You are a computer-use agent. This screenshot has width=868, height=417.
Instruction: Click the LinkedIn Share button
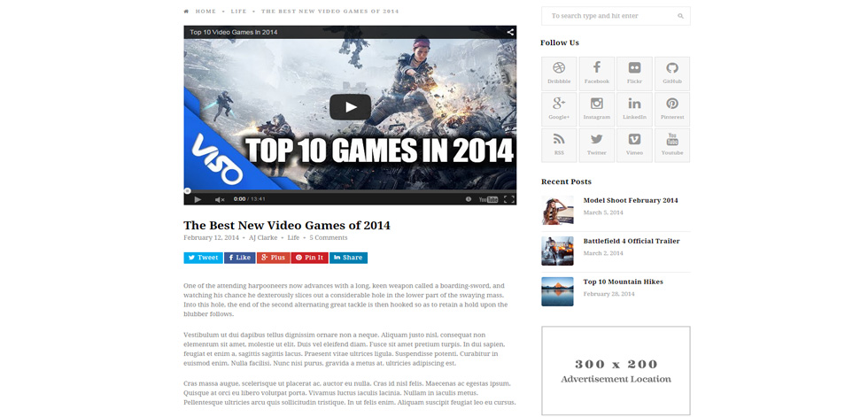coord(348,258)
